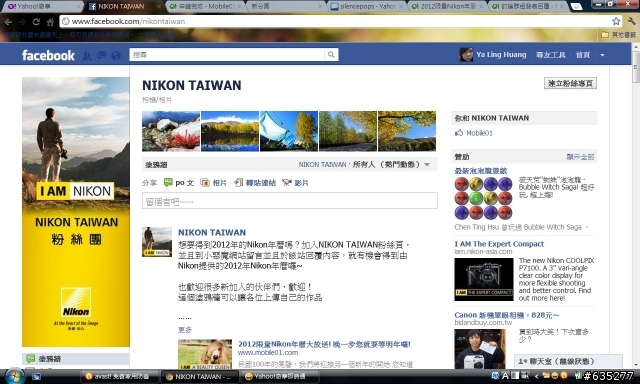Select the video (影片) share option

click(x=296, y=183)
